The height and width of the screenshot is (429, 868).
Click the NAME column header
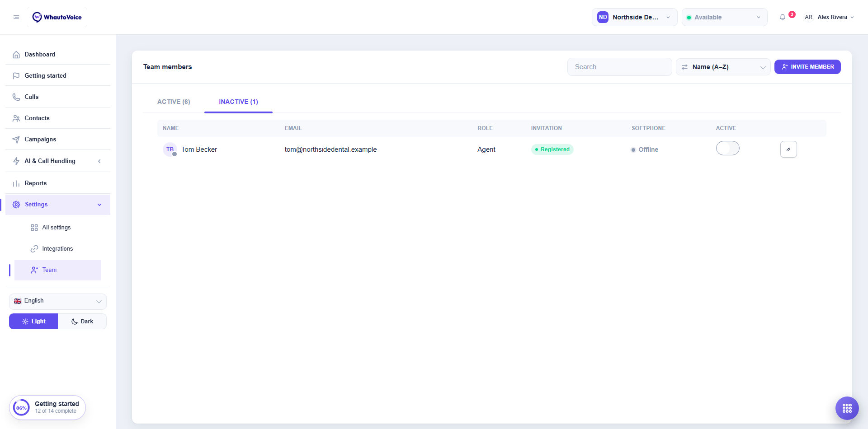pyautogui.click(x=171, y=128)
